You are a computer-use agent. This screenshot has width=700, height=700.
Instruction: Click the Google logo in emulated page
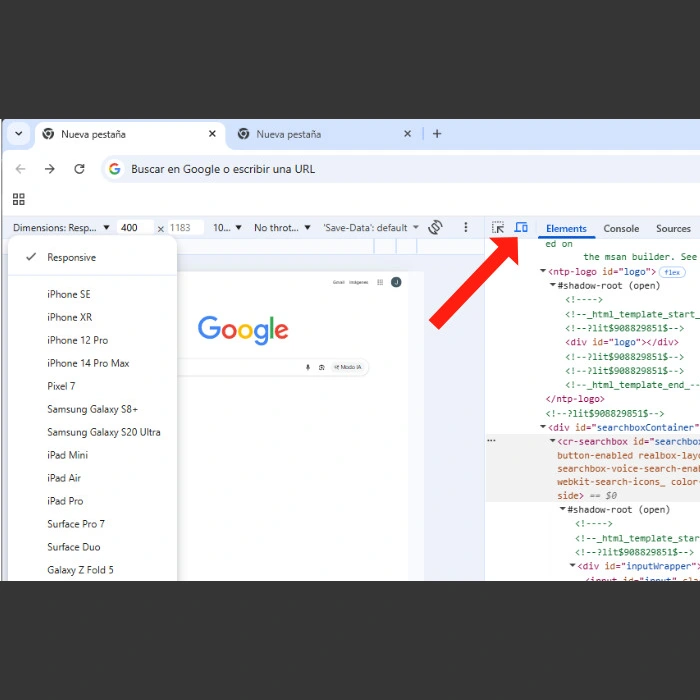[x=243, y=330]
